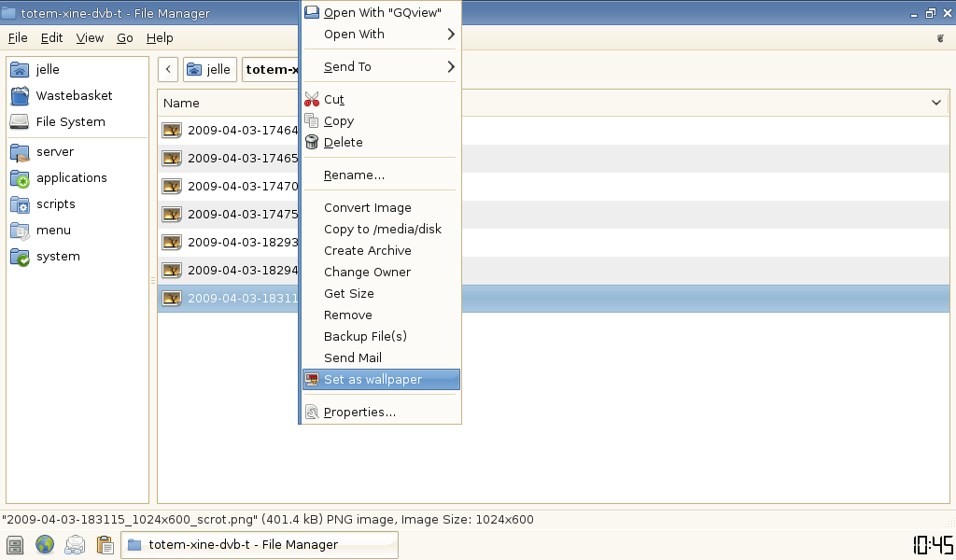This screenshot has width=956, height=560.
Task: Click the file cabinet icon in bottom panel
Action: pyautogui.click(x=15, y=545)
